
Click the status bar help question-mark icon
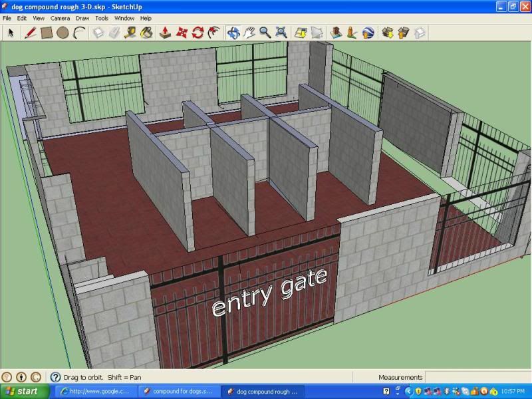[56, 377]
